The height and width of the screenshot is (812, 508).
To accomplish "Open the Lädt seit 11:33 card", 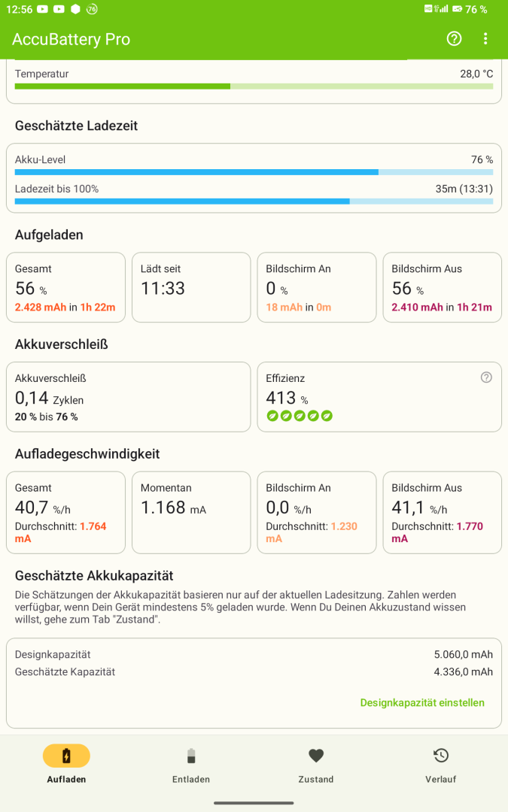I will 191,287.
